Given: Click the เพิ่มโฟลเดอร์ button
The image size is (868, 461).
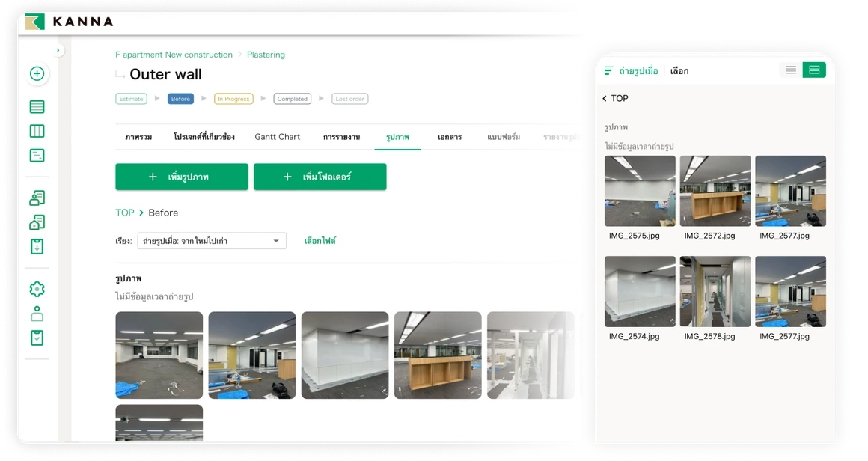Looking at the screenshot, I should 320,177.
